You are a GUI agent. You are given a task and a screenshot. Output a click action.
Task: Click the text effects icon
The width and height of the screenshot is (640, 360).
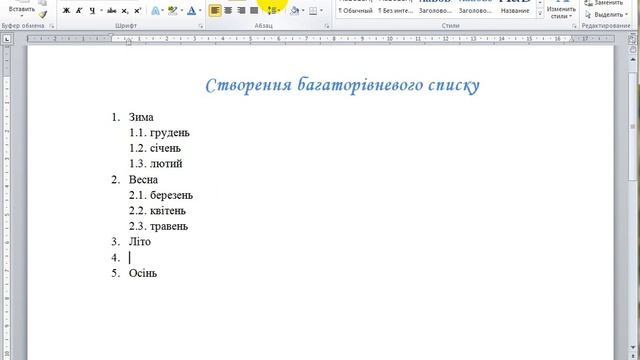pos(155,11)
